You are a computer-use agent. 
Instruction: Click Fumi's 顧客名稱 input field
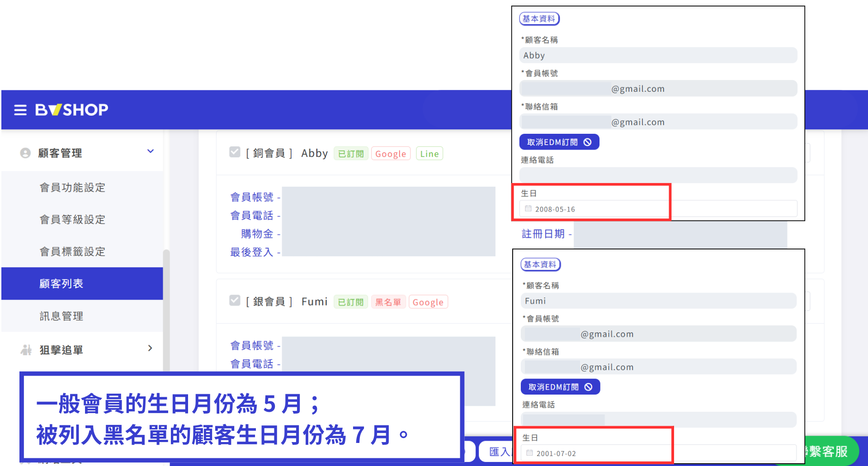point(659,301)
